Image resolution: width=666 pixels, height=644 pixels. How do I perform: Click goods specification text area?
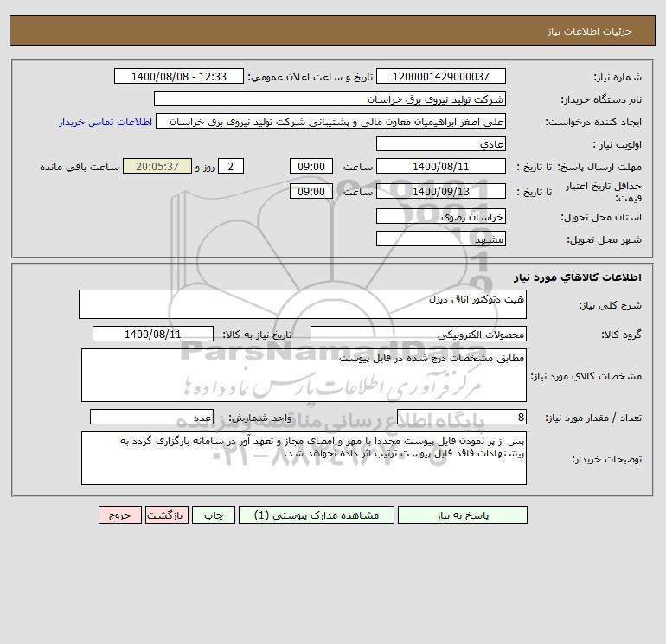click(304, 375)
